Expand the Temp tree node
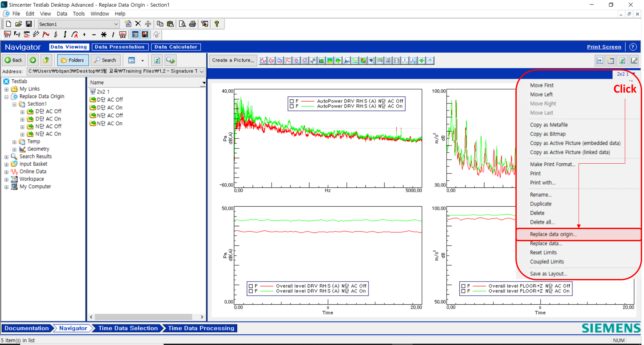Viewport: 644px width, 345px height. tap(14, 142)
